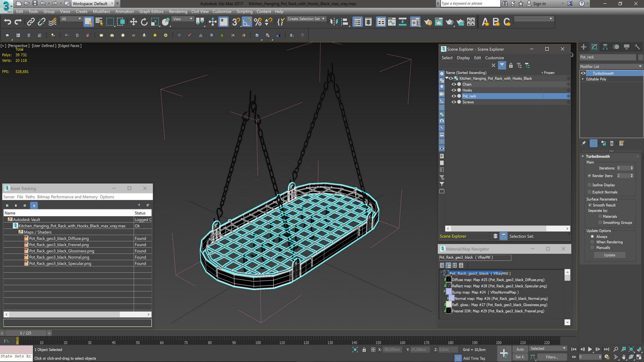Click the Mirror tool icon

[334, 22]
